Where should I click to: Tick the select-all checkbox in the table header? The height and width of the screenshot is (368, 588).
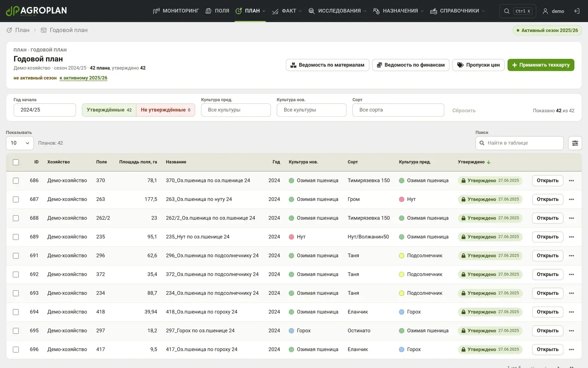(x=16, y=162)
